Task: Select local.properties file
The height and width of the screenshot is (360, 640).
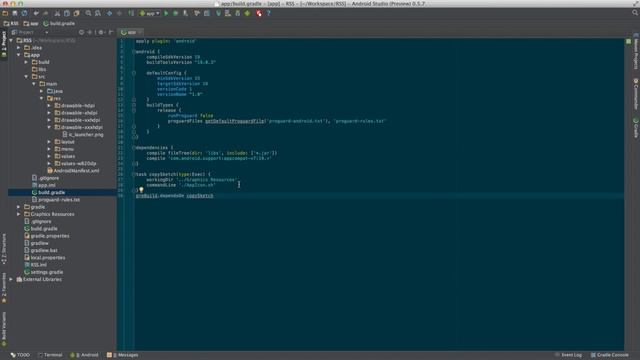Action: tap(44, 258)
